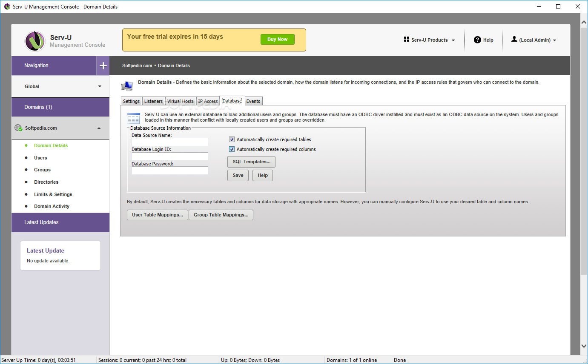Click the Buy Now button

point(277,39)
